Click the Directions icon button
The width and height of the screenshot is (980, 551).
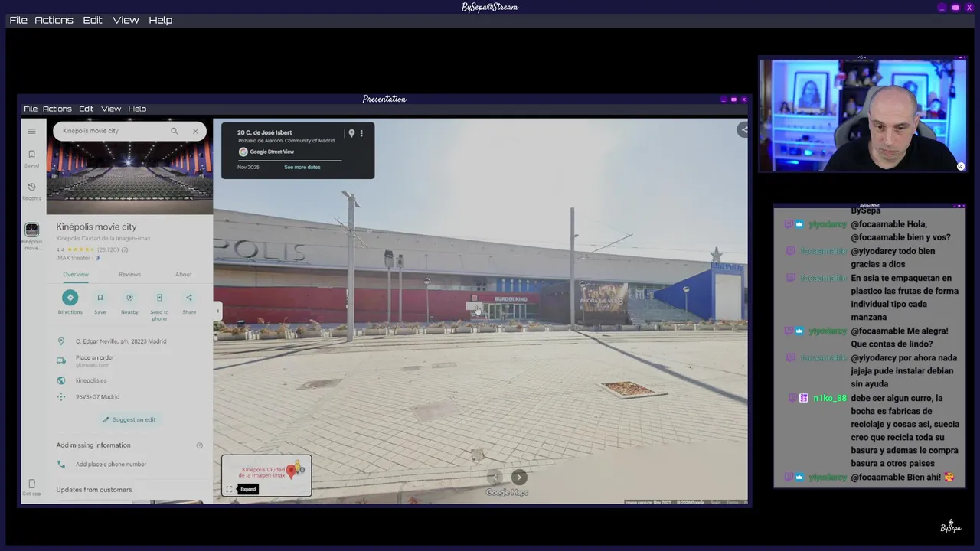[70, 298]
